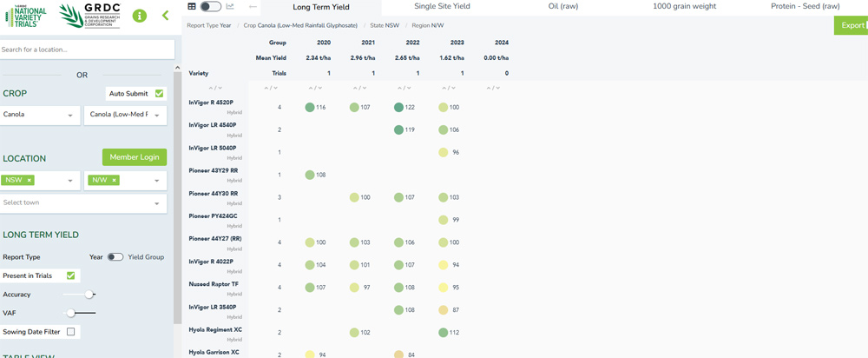The height and width of the screenshot is (358, 868).
Task: Switch Report Type to Yield Group
Action: coord(115,257)
